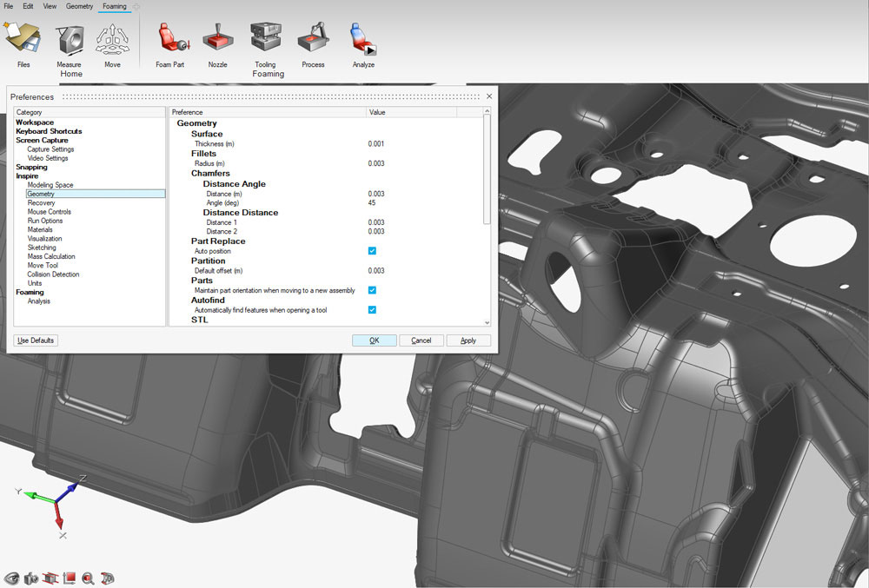Image resolution: width=869 pixels, height=588 pixels.
Task: Toggle Maintain part orientation checkbox
Action: pyautogui.click(x=372, y=290)
